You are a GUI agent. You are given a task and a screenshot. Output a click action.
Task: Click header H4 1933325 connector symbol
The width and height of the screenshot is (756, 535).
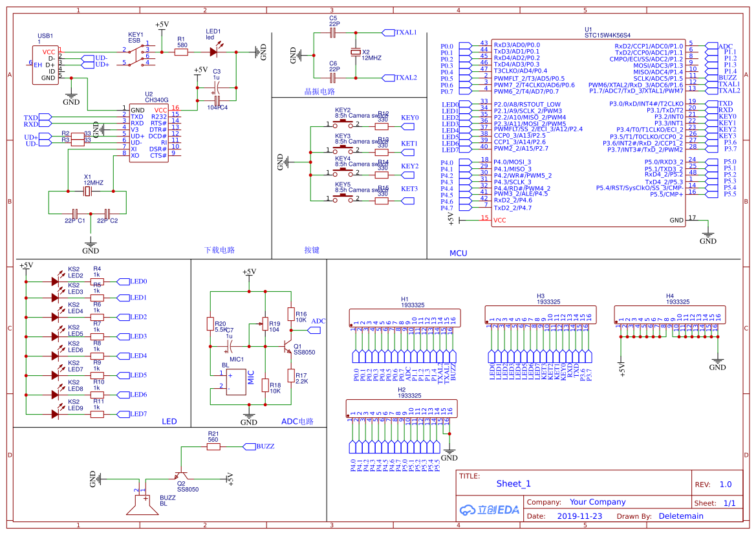(669, 315)
